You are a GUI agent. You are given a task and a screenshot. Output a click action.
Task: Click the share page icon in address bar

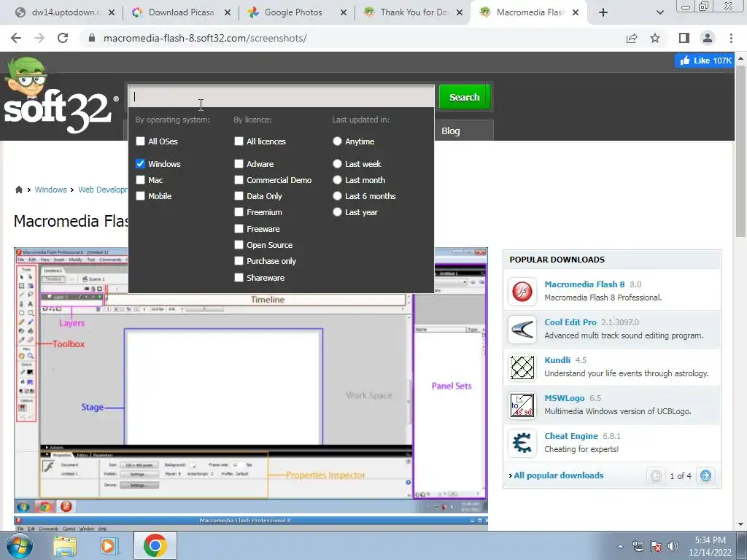[x=632, y=38]
